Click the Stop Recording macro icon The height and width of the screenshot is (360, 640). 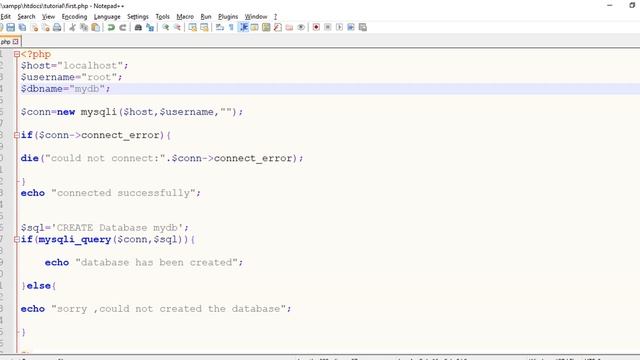tap(328, 27)
